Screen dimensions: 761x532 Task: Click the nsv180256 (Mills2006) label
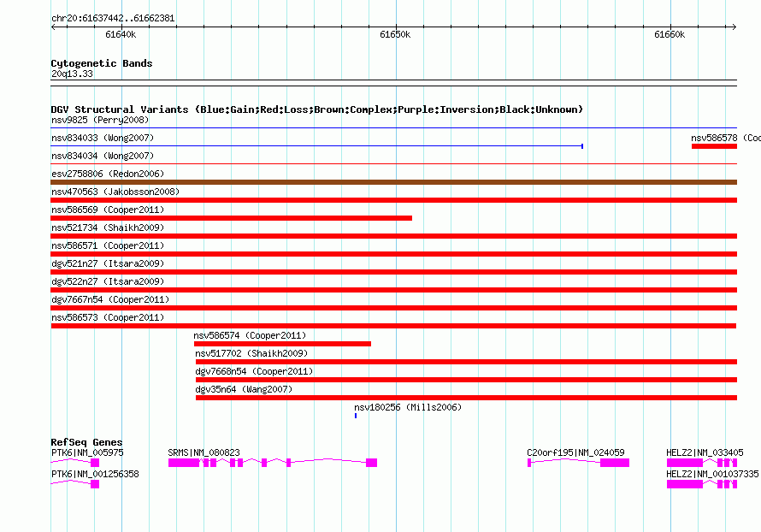coord(408,407)
